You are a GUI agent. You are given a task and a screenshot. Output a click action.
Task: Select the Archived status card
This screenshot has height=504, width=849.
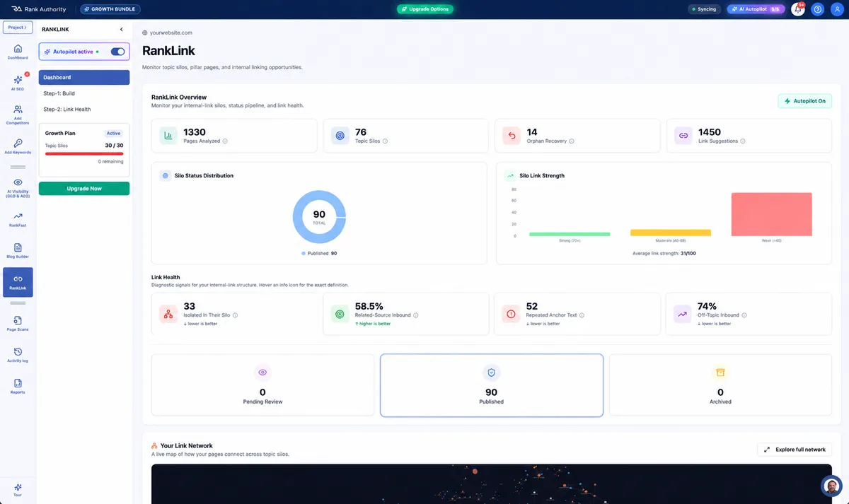tap(720, 385)
